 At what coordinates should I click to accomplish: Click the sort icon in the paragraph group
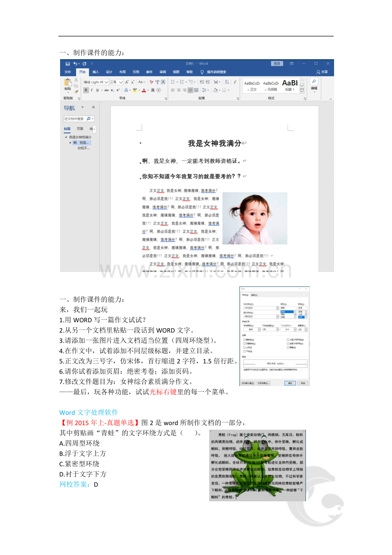[x=226, y=82]
